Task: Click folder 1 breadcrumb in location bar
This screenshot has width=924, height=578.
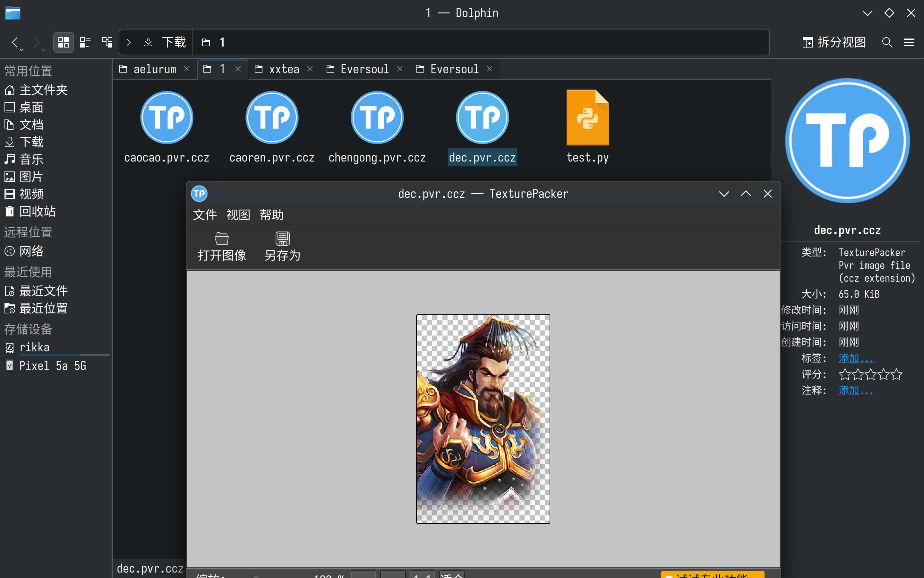Action: (x=214, y=42)
